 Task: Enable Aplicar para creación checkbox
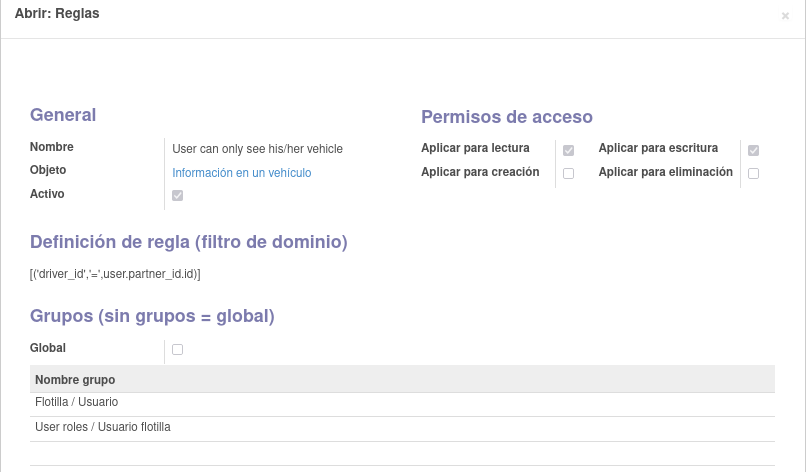(568, 173)
